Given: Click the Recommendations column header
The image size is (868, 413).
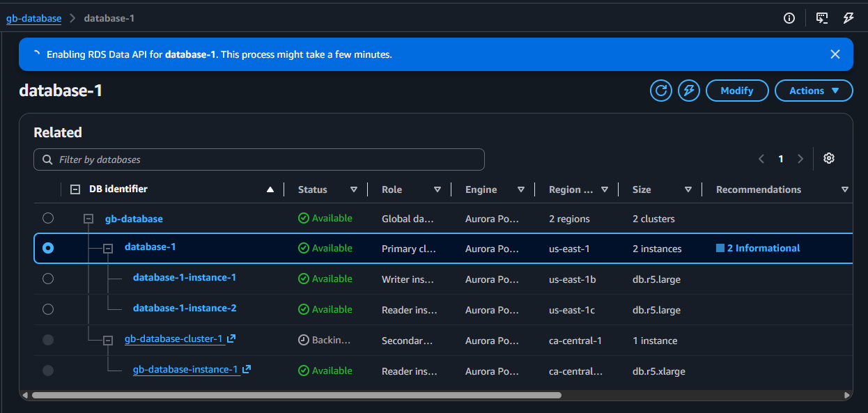Looking at the screenshot, I should (x=759, y=189).
